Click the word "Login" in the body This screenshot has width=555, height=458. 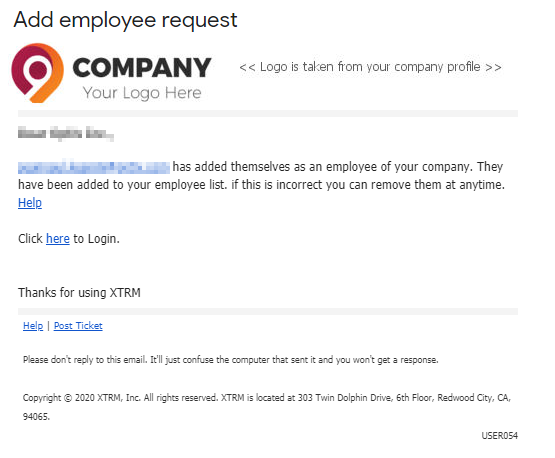pos(102,239)
